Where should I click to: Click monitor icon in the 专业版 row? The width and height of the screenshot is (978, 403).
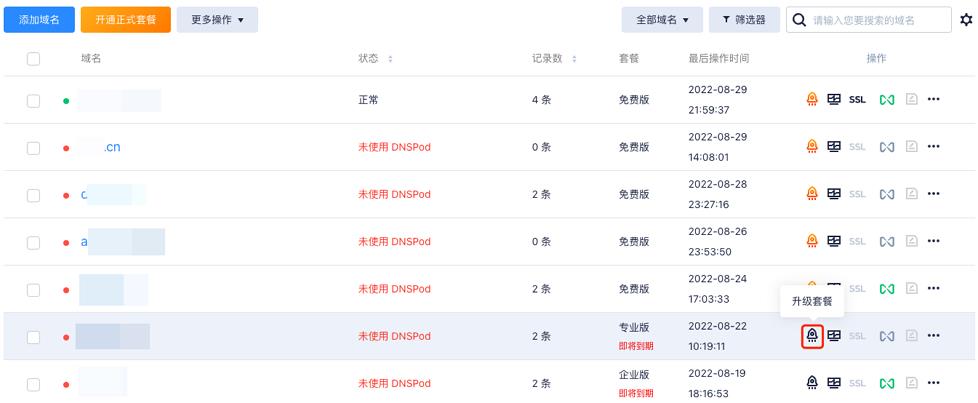pos(834,336)
